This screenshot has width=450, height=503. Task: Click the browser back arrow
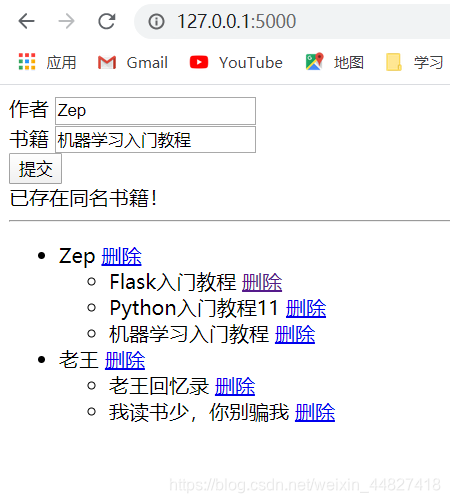[27, 21]
